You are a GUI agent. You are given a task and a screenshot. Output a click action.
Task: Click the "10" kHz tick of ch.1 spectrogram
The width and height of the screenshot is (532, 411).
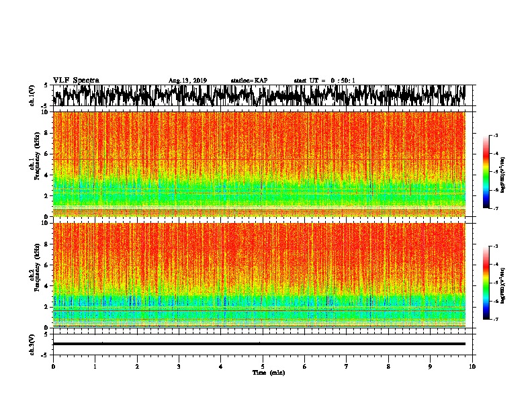44,112
